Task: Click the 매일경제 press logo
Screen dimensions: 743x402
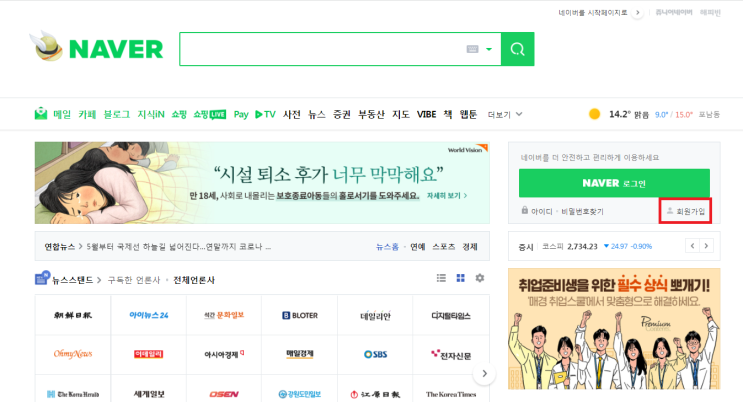Action: coord(300,354)
